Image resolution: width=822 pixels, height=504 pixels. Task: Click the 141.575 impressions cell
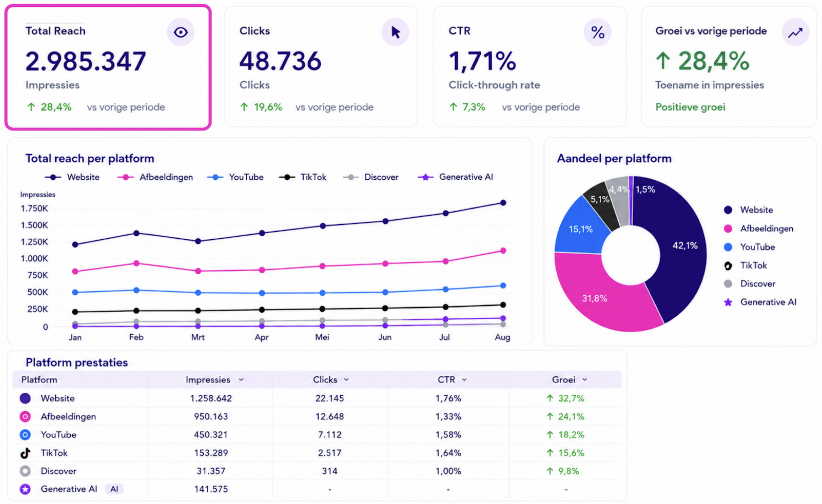pos(211,489)
